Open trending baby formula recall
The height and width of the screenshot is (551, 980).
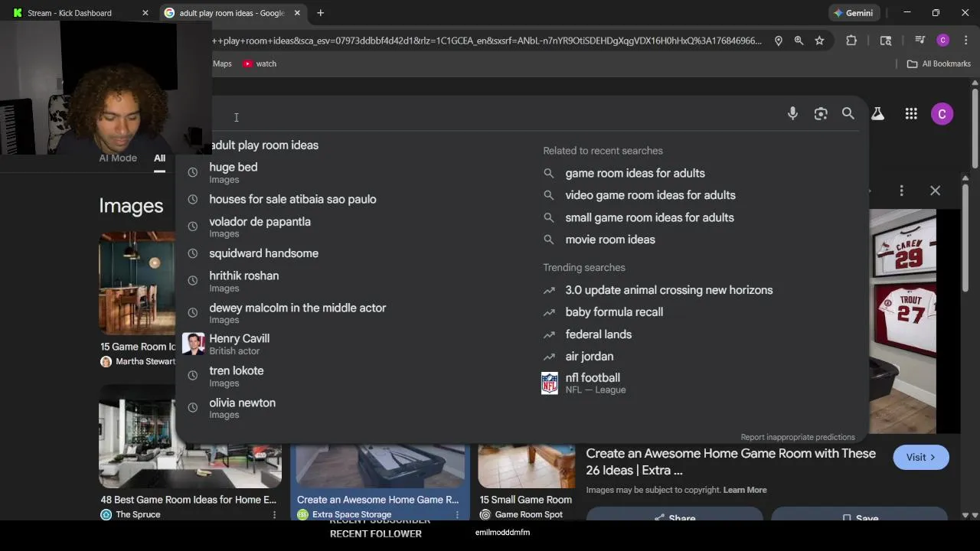(x=614, y=312)
